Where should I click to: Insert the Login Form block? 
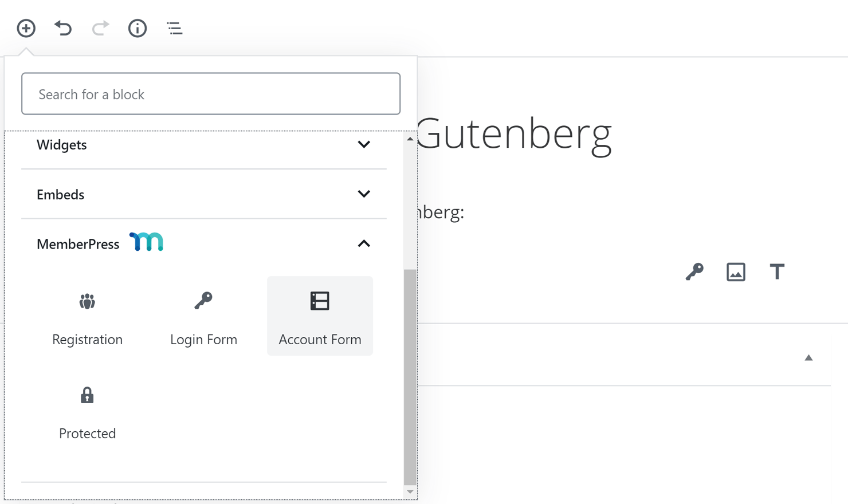point(203,316)
